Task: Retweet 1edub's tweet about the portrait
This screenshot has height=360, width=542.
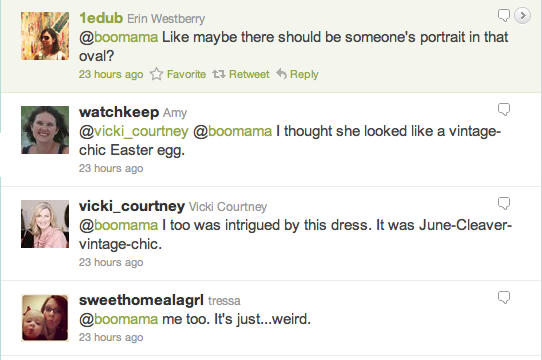Action: point(241,74)
